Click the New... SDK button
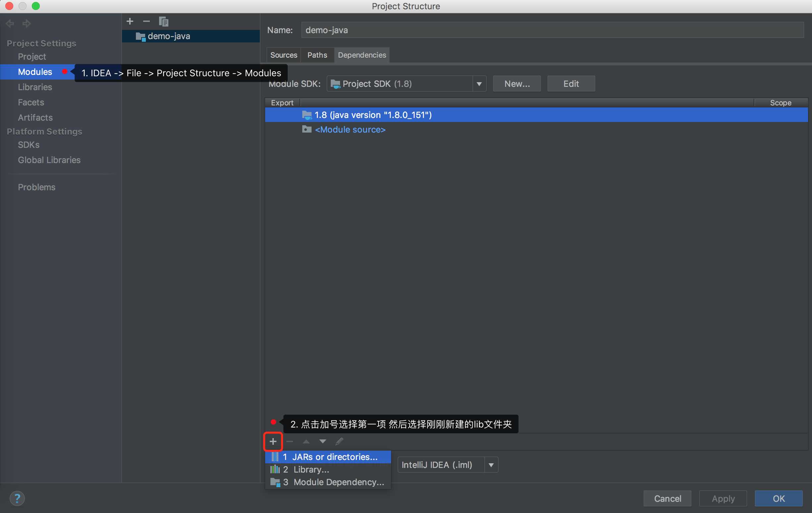Image resolution: width=812 pixels, height=513 pixels. point(517,84)
